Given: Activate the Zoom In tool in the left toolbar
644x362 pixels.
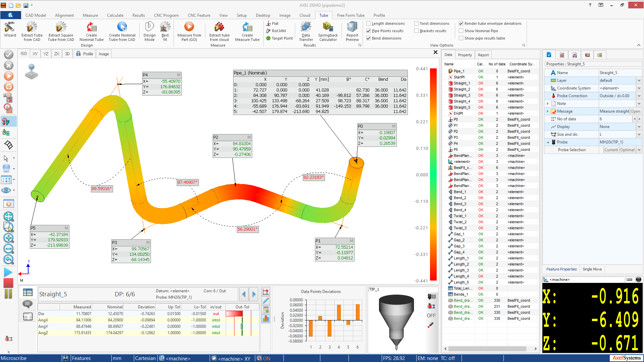Looking at the screenshot, I should [8, 238].
